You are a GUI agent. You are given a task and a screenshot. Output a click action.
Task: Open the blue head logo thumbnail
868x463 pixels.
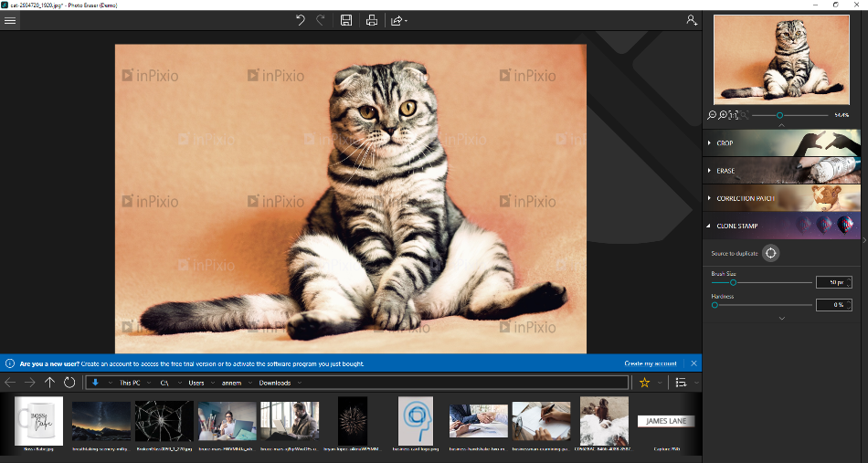pos(415,421)
